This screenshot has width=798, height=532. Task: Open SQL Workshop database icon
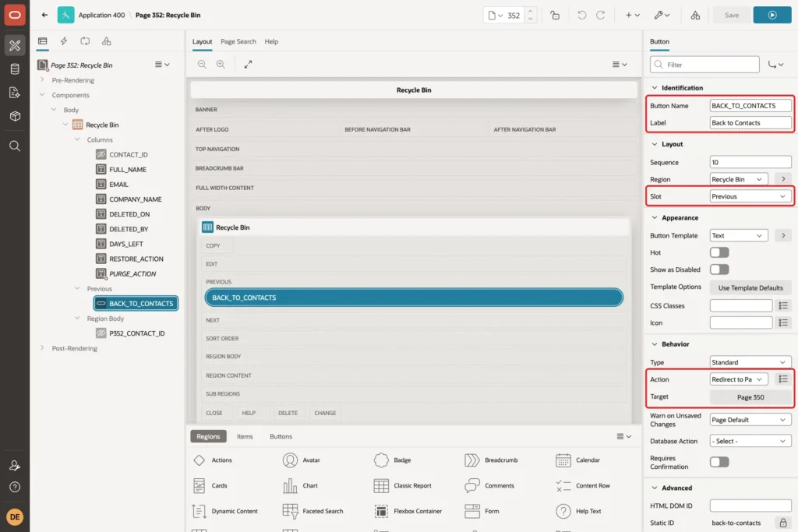click(15, 69)
